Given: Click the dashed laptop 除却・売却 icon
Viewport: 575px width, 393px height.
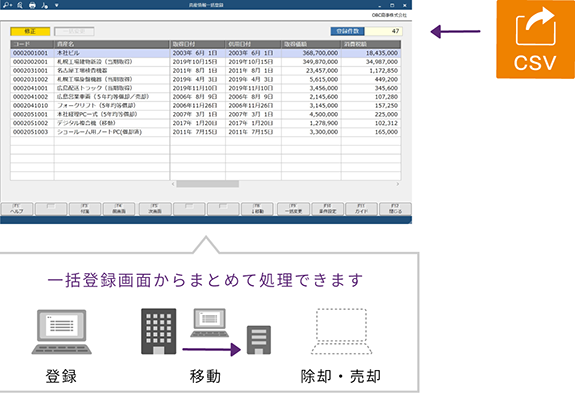Looking at the screenshot, I should click(341, 331).
